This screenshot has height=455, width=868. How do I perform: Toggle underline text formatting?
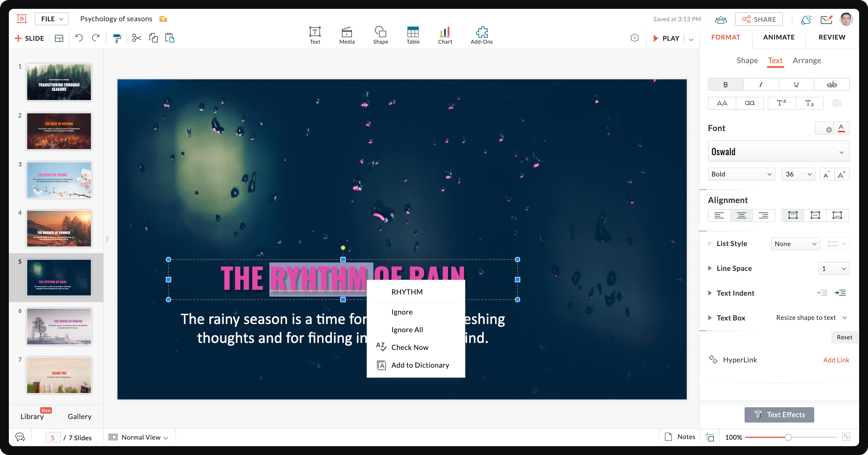[796, 84]
